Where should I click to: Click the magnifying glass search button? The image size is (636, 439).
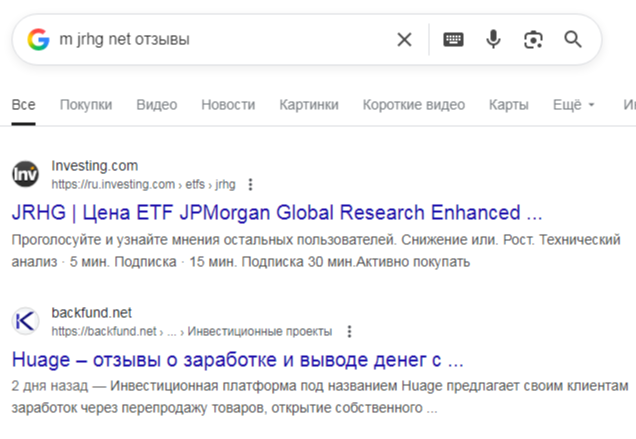(x=573, y=40)
